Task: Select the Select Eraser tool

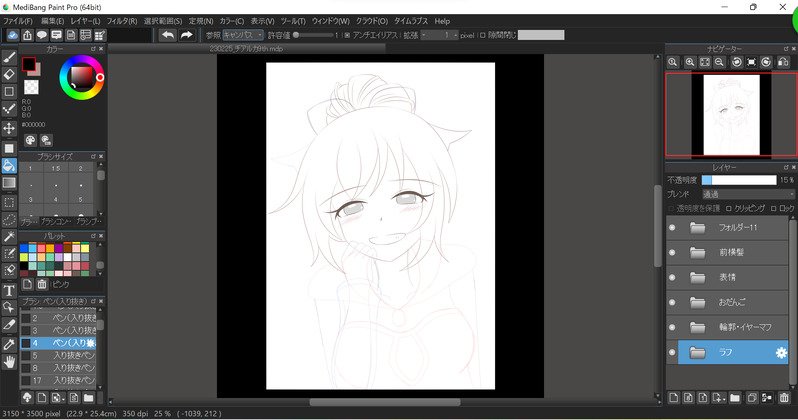Action: coord(9,270)
